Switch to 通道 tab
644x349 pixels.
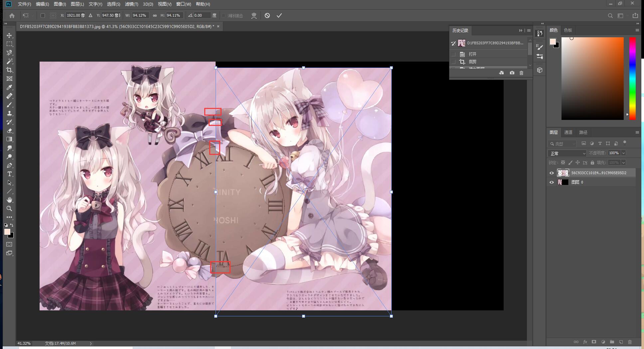568,132
